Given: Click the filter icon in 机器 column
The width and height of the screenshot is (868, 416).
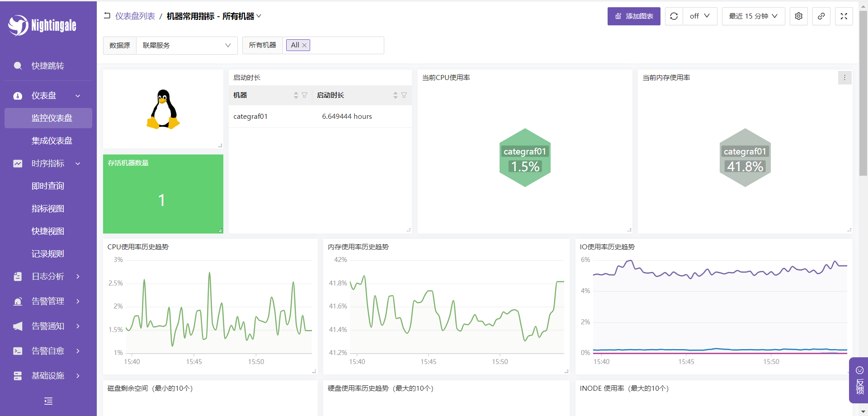Looking at the screenshot, I should (x=304, y=95).
